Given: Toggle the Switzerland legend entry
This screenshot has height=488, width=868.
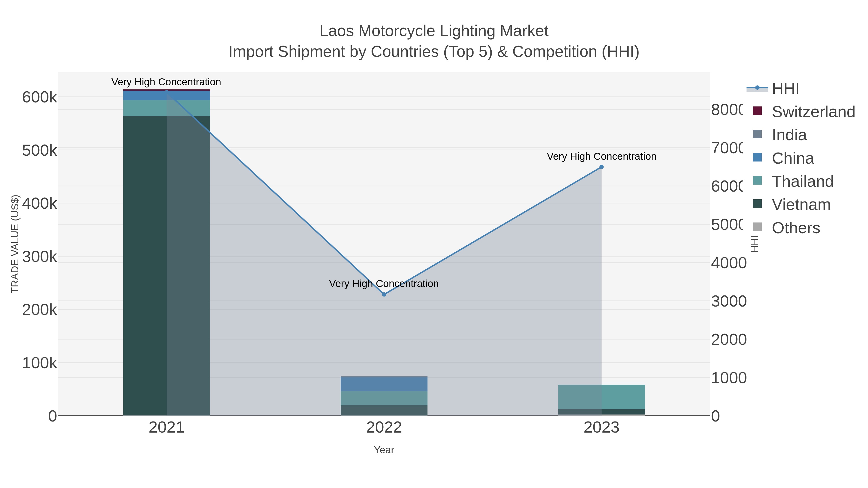Looking at the screenshot, I should (804, 112).
